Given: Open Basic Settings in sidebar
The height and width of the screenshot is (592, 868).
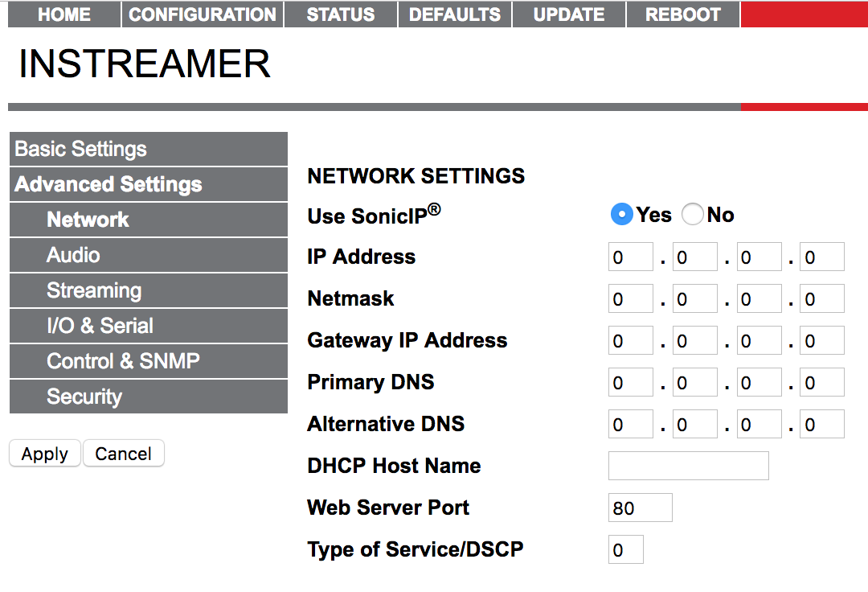Looking at the screenshot, I should click(149, 149).
